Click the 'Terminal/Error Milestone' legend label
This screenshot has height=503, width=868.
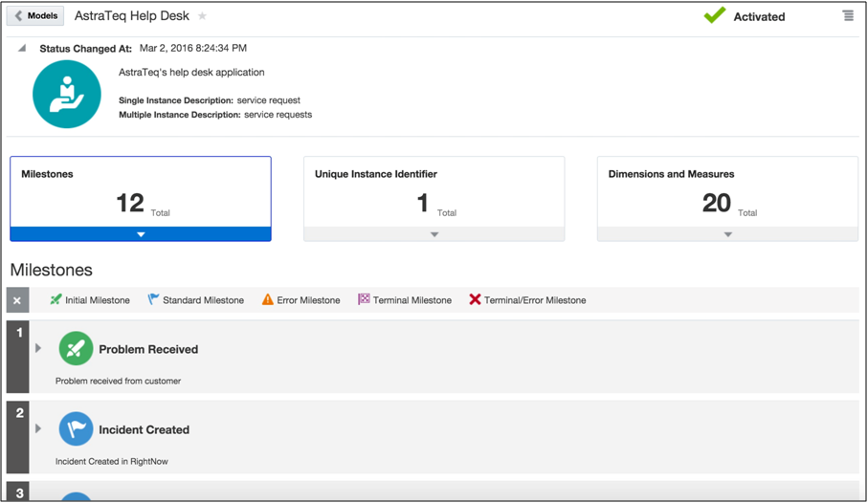(x=535, y=300)
